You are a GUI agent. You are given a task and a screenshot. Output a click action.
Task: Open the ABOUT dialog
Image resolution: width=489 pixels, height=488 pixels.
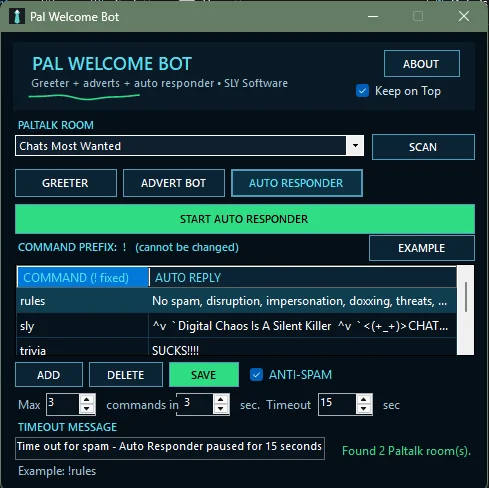(422, 64)
